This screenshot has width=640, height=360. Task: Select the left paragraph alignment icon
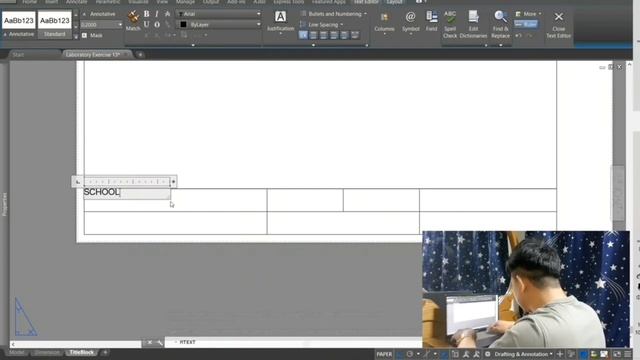pos(313,36)
